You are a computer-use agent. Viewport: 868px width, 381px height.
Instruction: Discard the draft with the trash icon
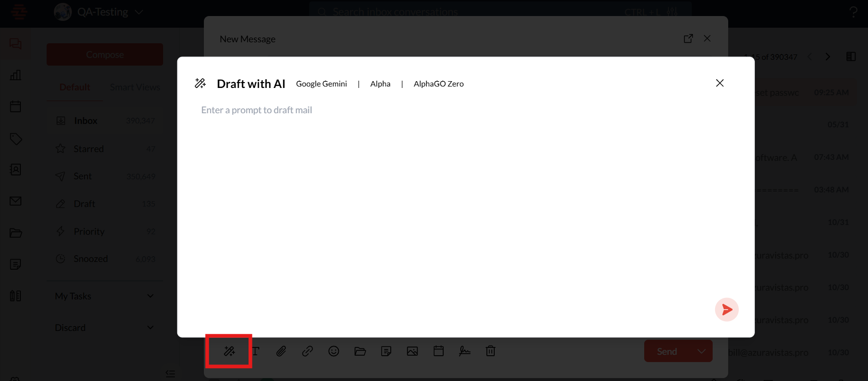pyautogui.click(x=490, y=351)
